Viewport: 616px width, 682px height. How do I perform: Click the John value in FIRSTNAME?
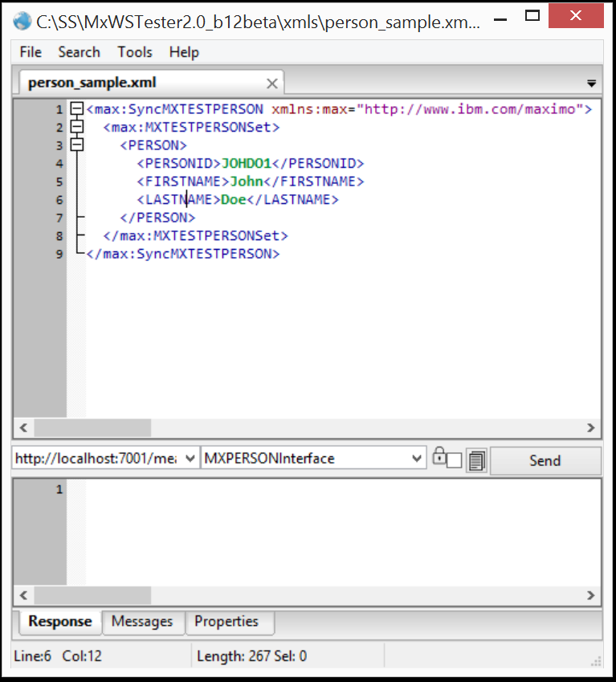[x=247, y=182]
